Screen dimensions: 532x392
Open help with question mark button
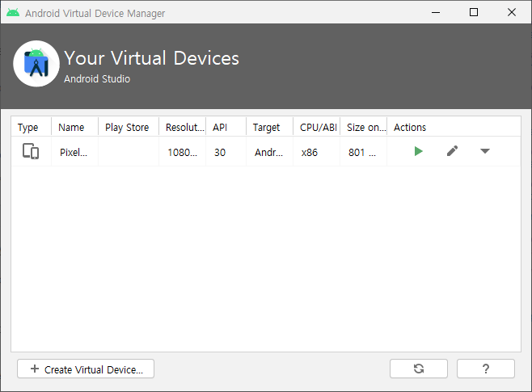[486, 369]
